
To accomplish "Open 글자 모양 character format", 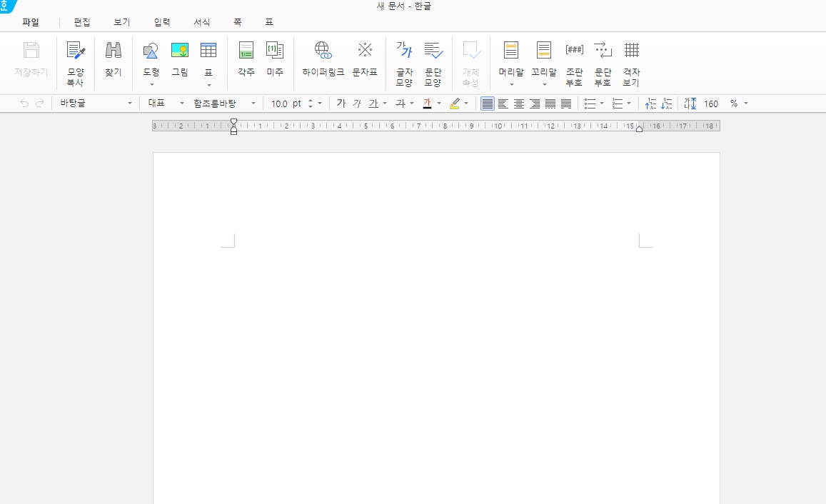I will point(404,64).
